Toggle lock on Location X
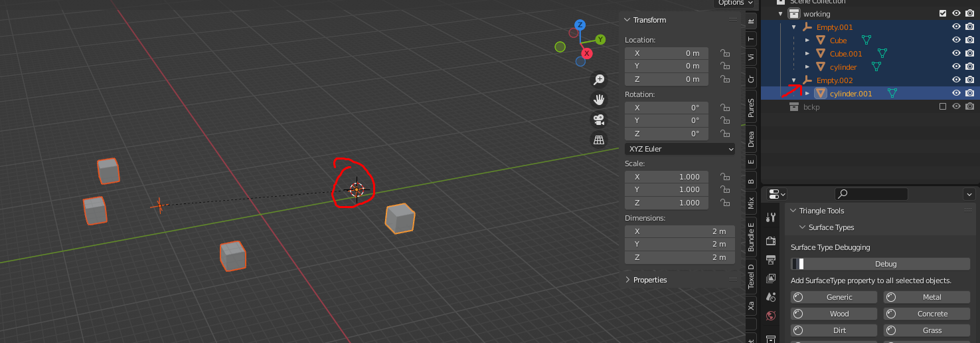 pyautogui.click(x=725, y=53)
